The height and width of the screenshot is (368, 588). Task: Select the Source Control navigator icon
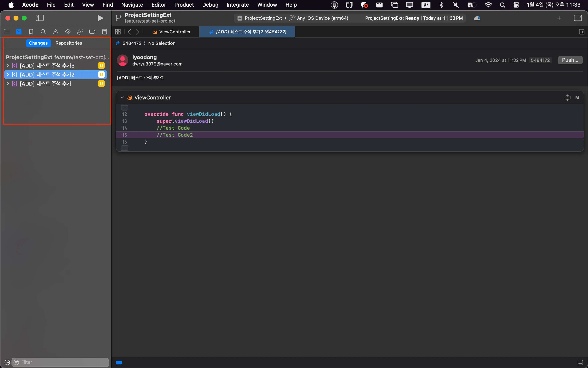coord(19,32)
